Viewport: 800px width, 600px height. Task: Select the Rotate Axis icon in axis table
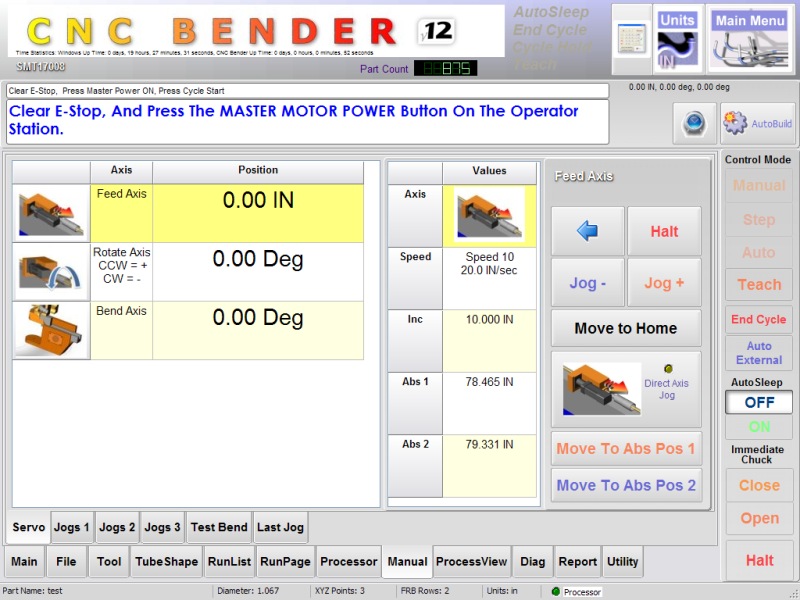tap(51, 271)
